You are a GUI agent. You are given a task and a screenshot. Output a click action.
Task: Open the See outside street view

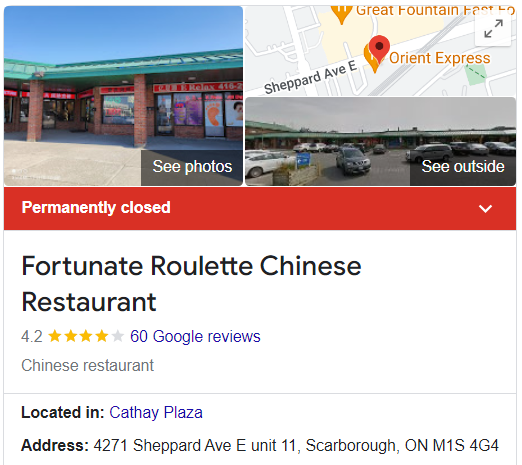pos(463,167)
